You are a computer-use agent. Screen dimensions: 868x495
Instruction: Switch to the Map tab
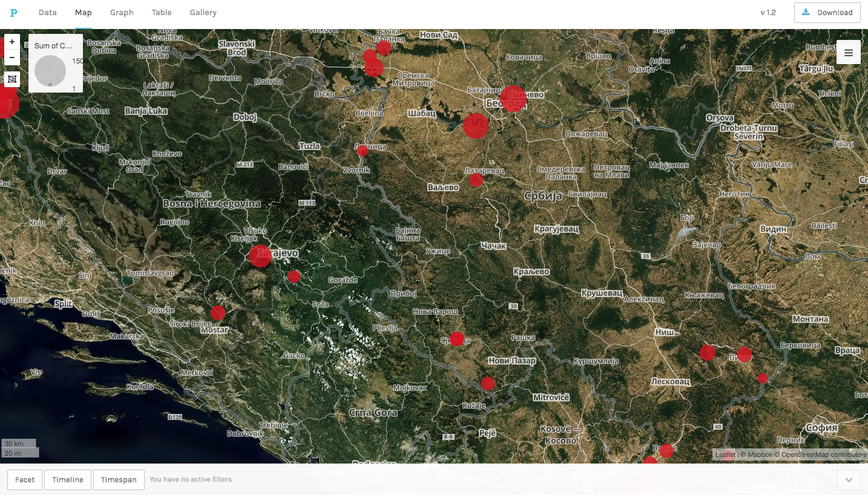point(84,13)
